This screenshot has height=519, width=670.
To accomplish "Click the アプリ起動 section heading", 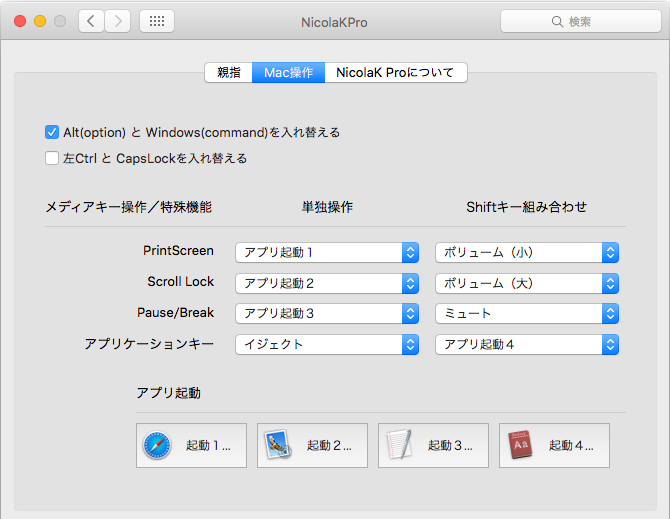I will point(168,393).
